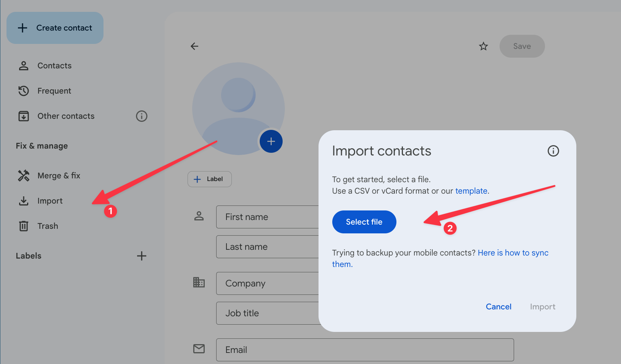Click the archive box icon beside Other contacts

[24, 116]
